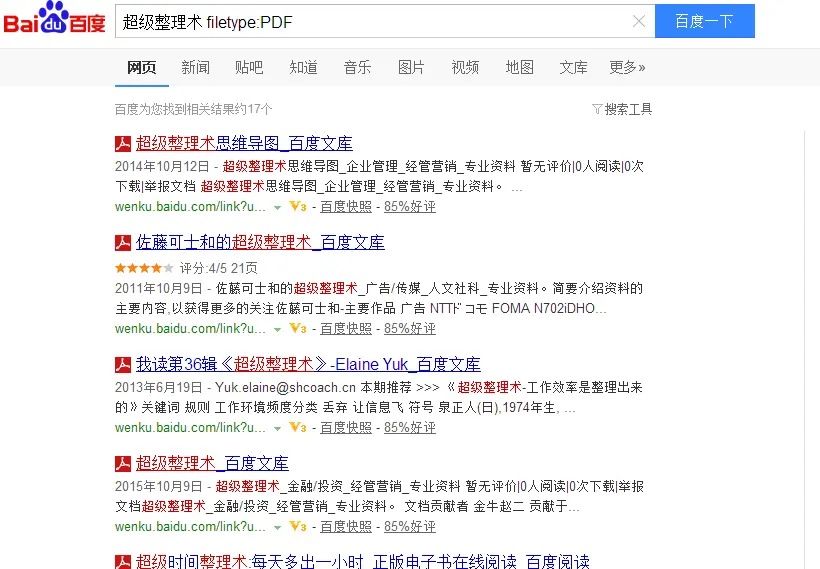Click PDF icon beside 超级整理术思维导图 result

pyautogui.click(x=123, y=143)
